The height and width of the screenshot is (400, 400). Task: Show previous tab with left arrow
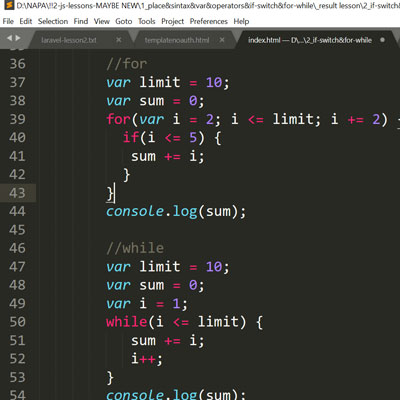pos(9,38)
